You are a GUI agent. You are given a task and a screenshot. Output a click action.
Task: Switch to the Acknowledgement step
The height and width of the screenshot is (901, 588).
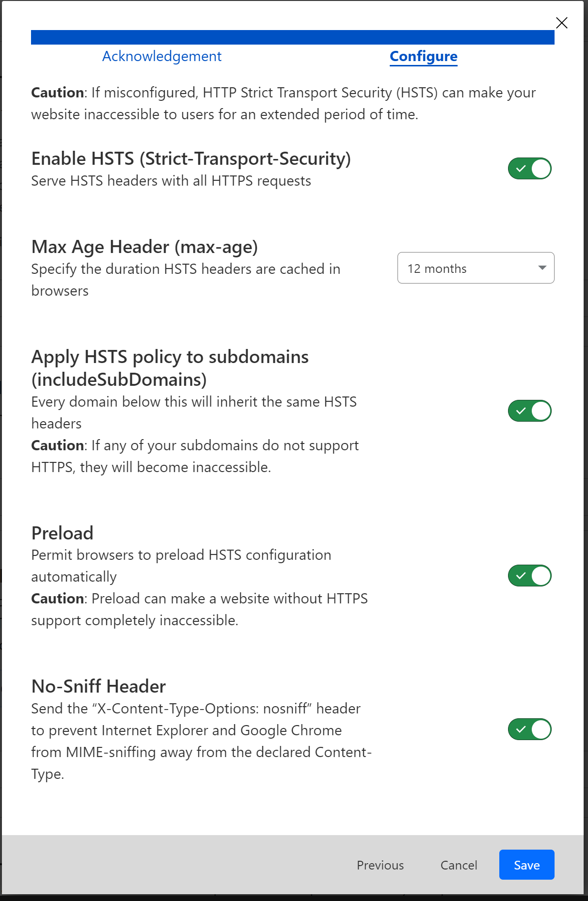tap(161, 56)
